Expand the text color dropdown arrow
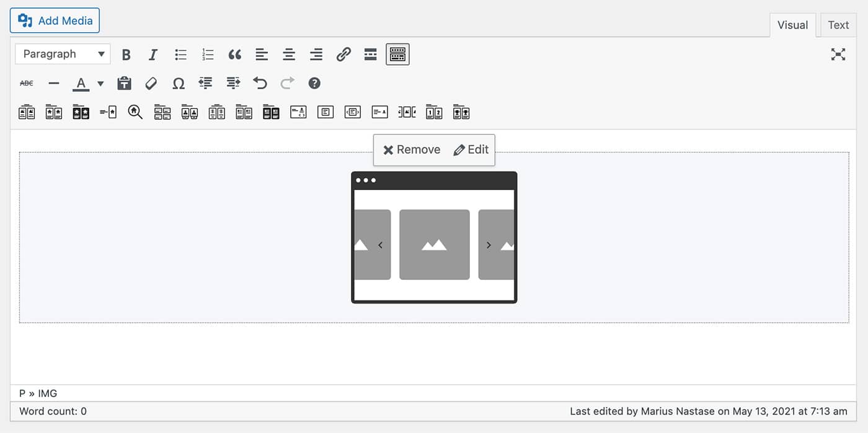This screenshot has width=868, height=433. (100, 83)
